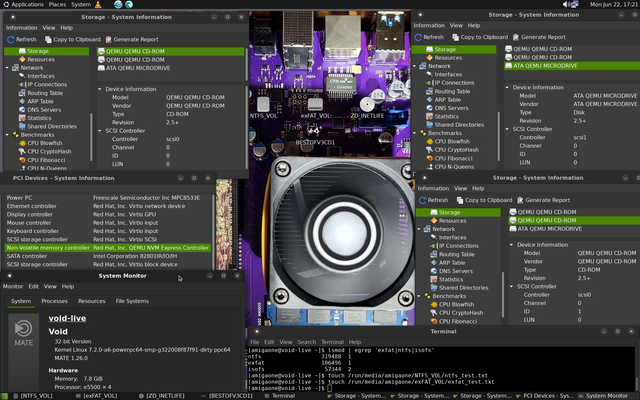Screen dimensions: 640x400
Task: Select CPU Blowfish in top-left Storage sidebar
Action: pos(45,143)
